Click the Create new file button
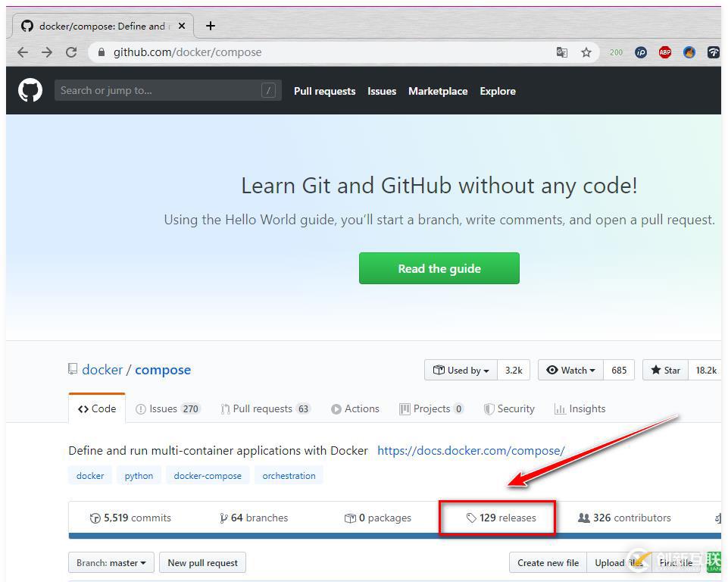 point(548,562)
